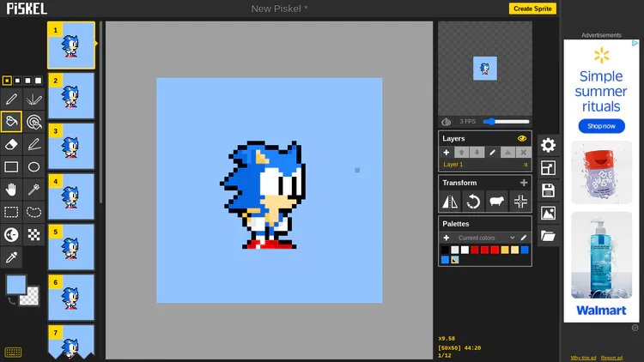644x362 pixels.
Task: Open the Save panel
Action: (x=548, y=190)
